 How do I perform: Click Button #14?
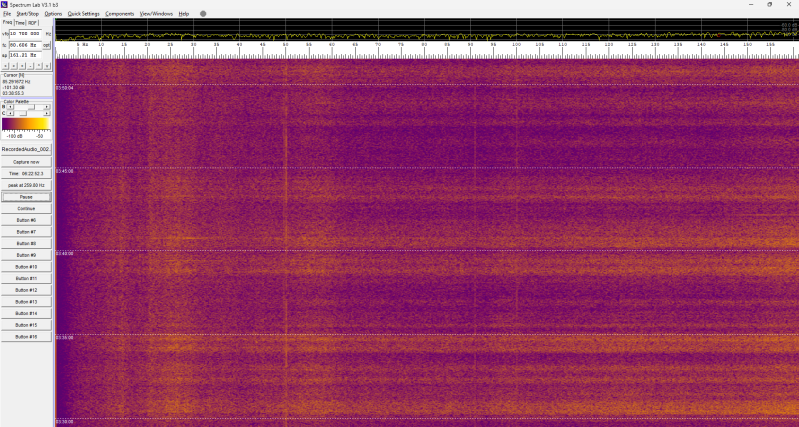26,313
